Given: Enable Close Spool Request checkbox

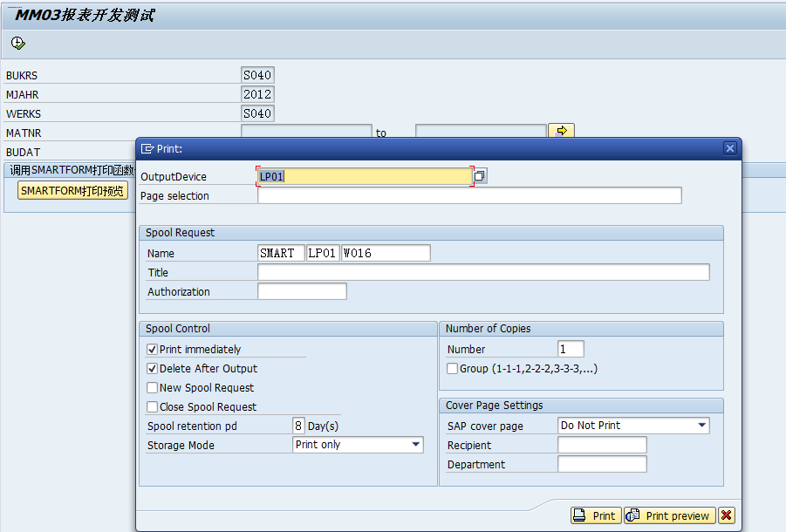Looking at the screenshot, I should (153, 406).
